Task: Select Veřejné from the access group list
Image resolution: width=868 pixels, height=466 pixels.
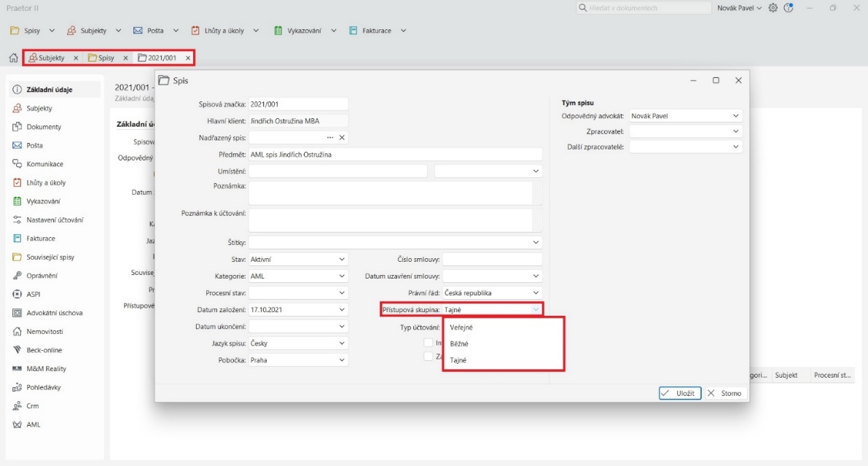Action: pos(461,327)
